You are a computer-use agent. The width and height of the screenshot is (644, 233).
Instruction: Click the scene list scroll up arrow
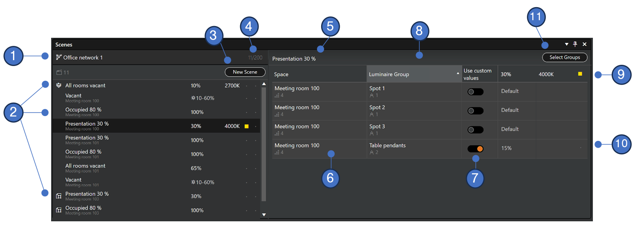click(264, 84)
